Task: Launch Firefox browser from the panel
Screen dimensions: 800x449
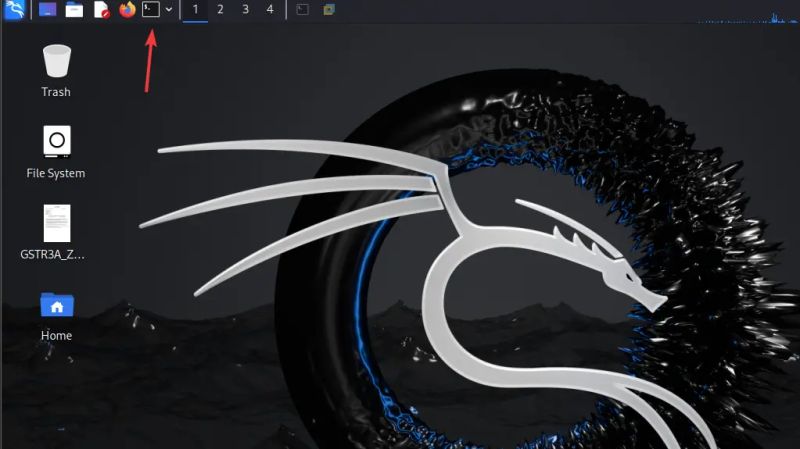Action: 127,10
